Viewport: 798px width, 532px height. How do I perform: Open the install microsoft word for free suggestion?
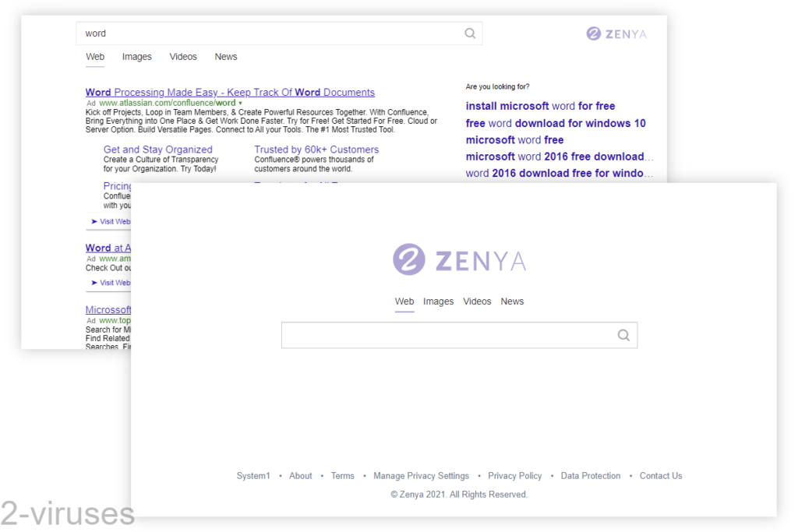tap(540, 106)
